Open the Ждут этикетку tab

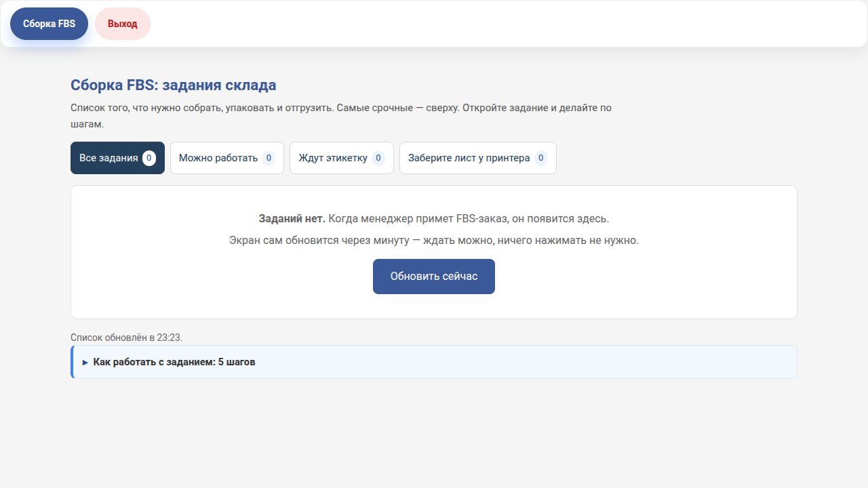342,158
